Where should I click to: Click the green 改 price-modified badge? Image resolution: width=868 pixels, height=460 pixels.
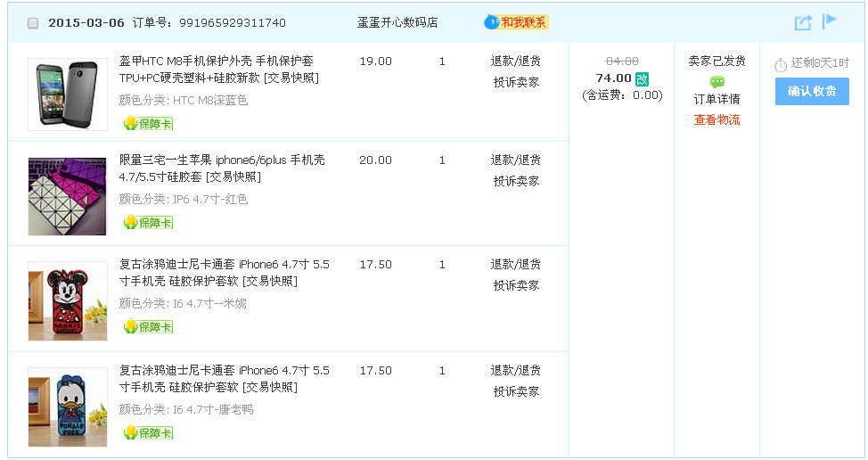[x=642, y=79]
